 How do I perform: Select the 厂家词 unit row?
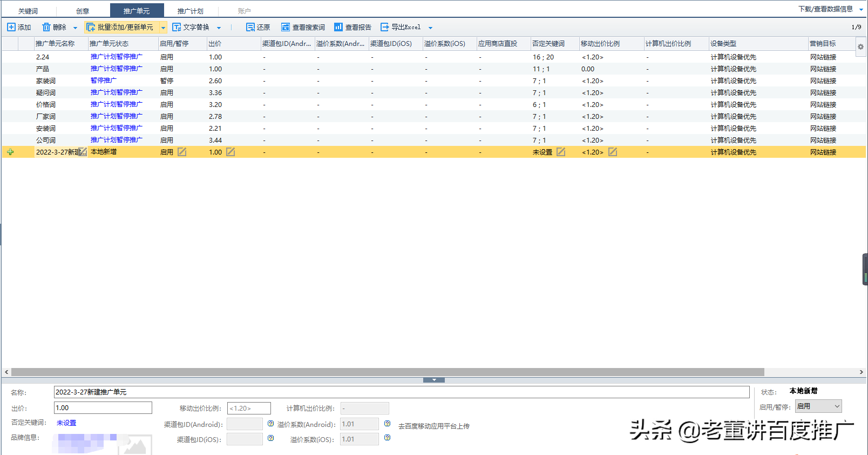tap(434, 116)
